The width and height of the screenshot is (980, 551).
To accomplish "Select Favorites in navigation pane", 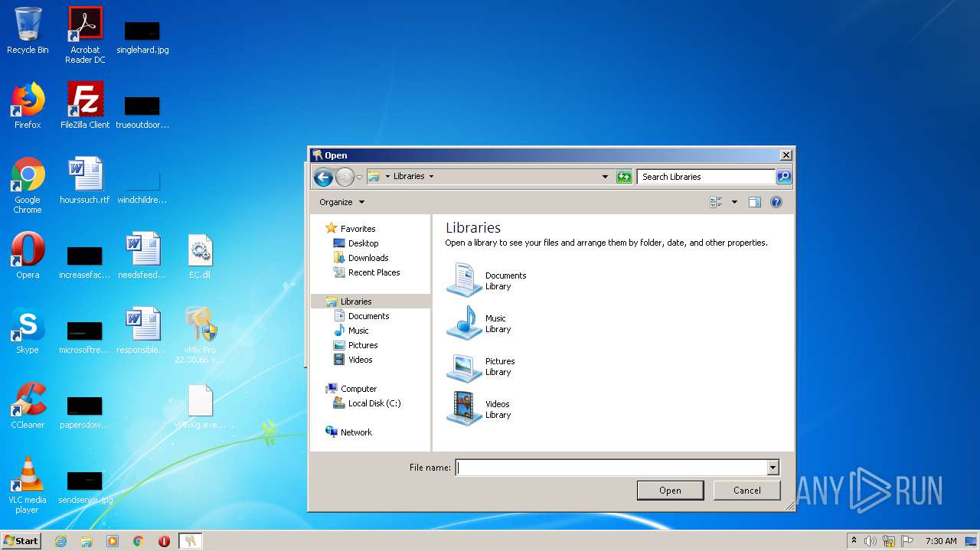I will point(350,228).
